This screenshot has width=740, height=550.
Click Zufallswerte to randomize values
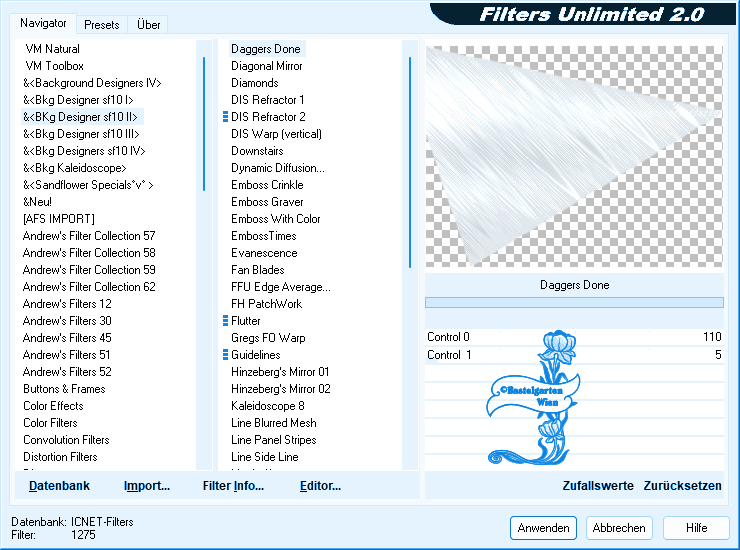(598, 485)
